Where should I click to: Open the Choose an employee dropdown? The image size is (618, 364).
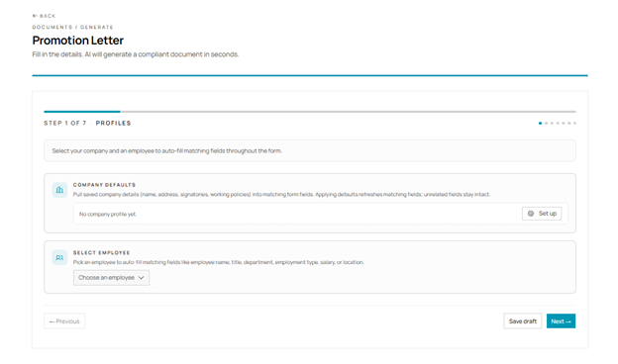[x=111, y=278]
